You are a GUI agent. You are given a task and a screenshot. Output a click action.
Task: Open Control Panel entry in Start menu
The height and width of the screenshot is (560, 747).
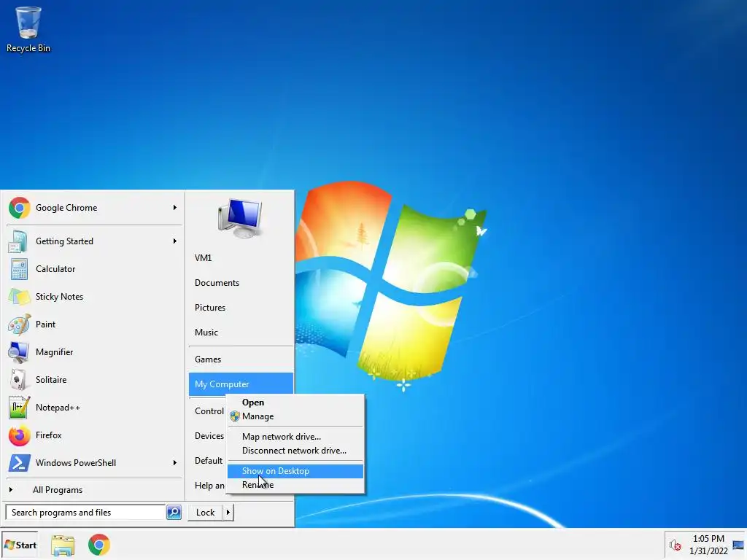209,411
